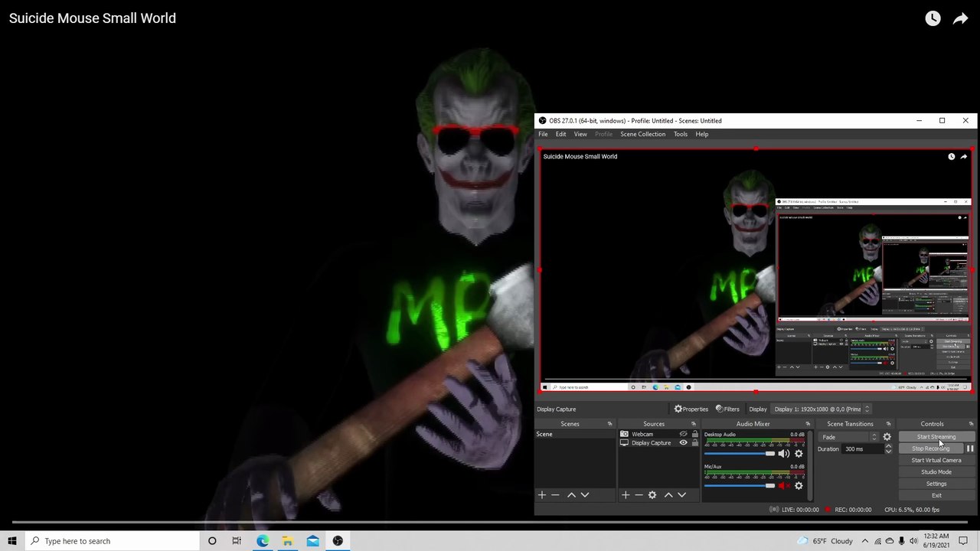Open File Explorer from taskbar
Image resolution: width=980 pixels, height=551 pixels.
287,541
